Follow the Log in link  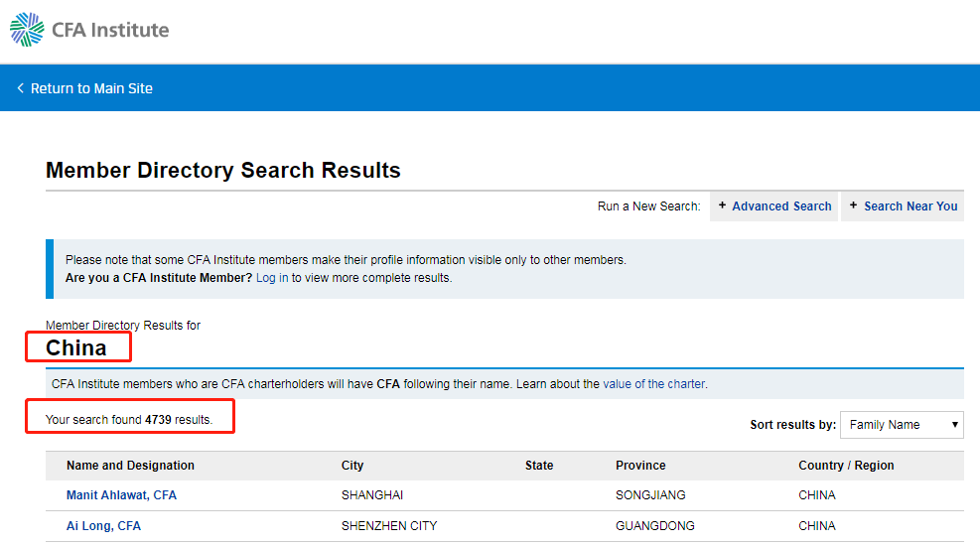click(x=272, y=278)
